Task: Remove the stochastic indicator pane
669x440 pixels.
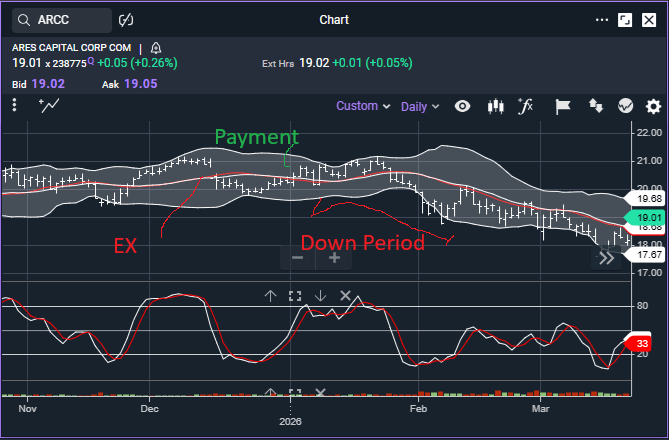Action: tap(345, 295)
